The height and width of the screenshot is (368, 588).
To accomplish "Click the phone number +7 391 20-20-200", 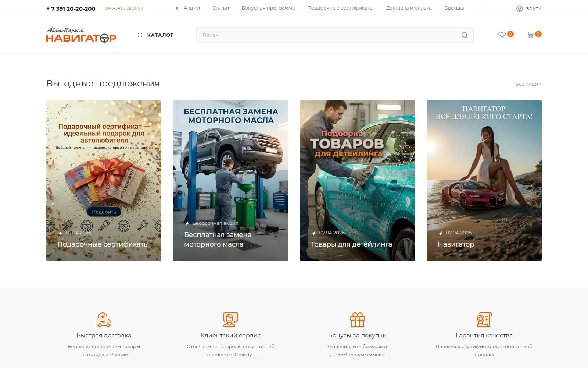I will 71,9.
